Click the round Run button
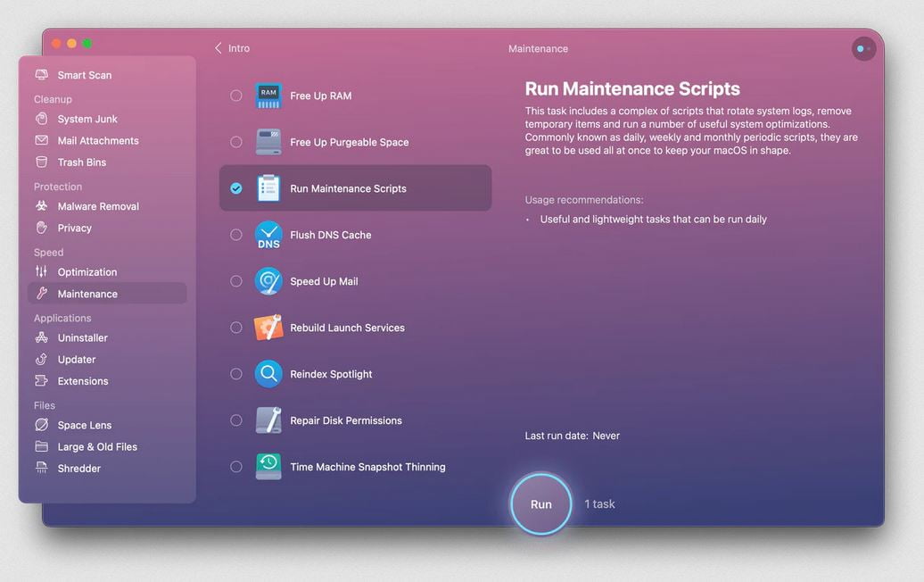Image resolution: width=924 pixels, height=582 pixels. (541, 504)
